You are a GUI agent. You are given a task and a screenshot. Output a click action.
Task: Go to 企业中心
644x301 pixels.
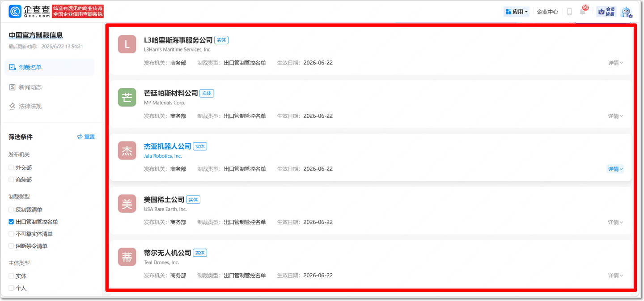(x=547, y=12)
